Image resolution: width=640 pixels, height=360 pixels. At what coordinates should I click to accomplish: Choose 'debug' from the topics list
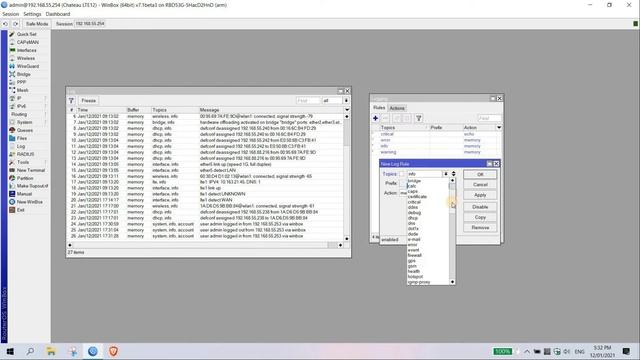coord(428,213)
